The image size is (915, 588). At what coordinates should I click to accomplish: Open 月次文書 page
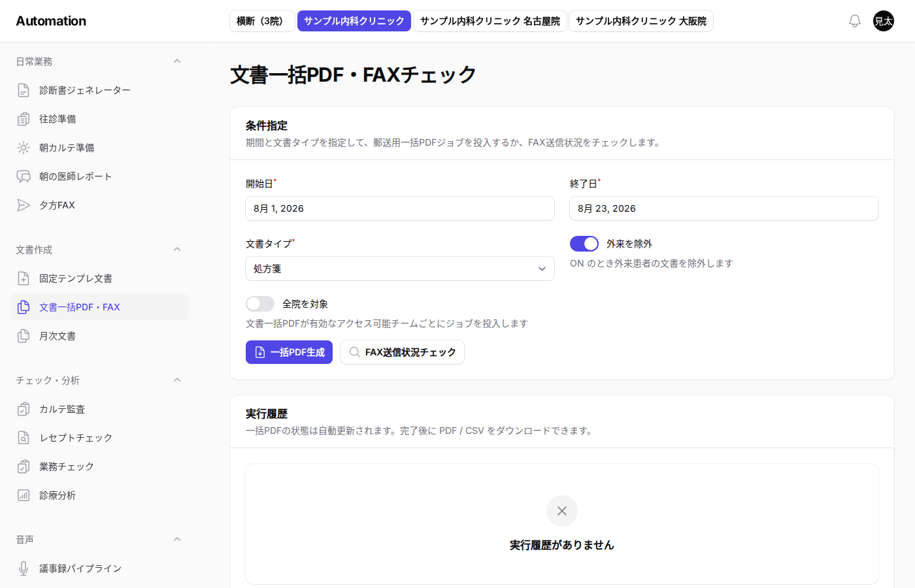99,336
